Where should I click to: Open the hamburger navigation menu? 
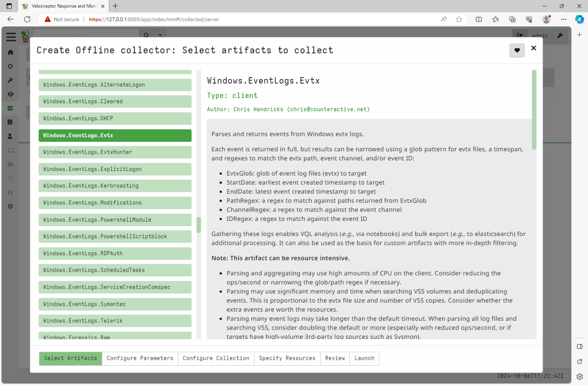(11, 37)
